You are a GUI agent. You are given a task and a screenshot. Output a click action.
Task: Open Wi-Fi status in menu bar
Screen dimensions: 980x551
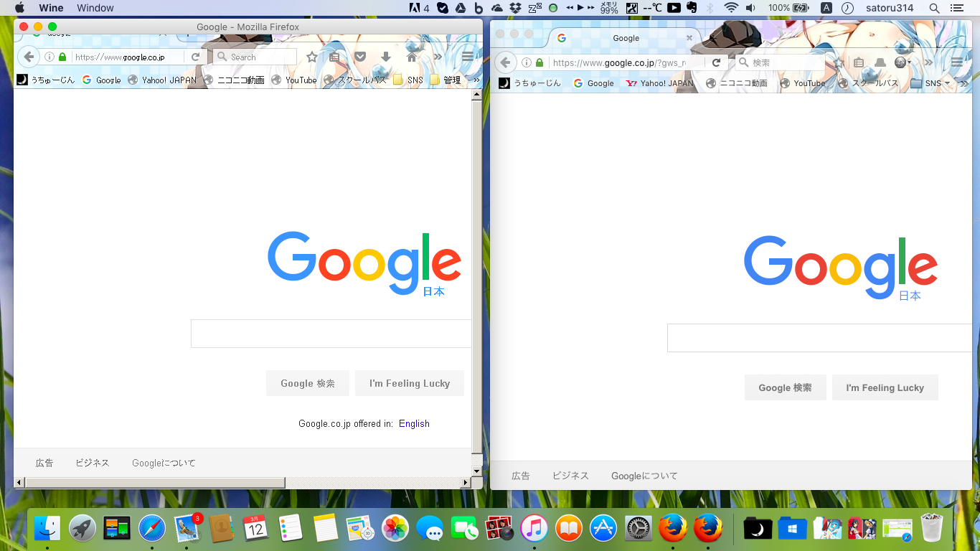(731, 8)
